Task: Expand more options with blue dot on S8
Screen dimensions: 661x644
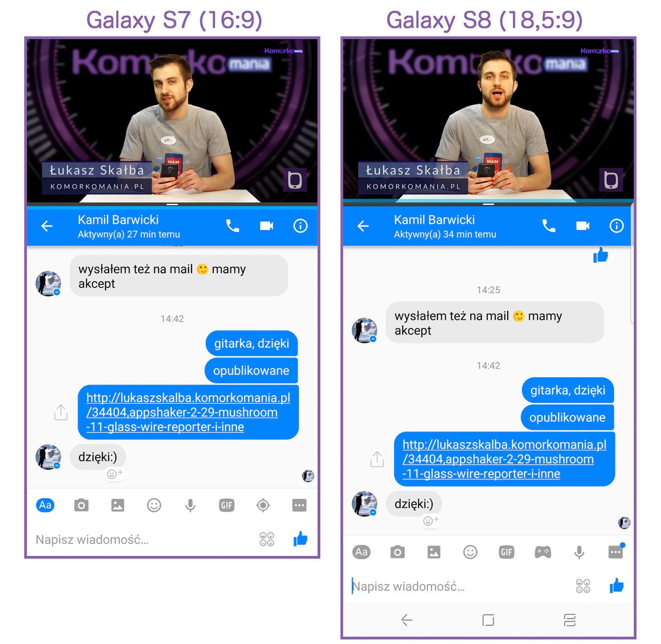Action: click(x=616, y=552)
